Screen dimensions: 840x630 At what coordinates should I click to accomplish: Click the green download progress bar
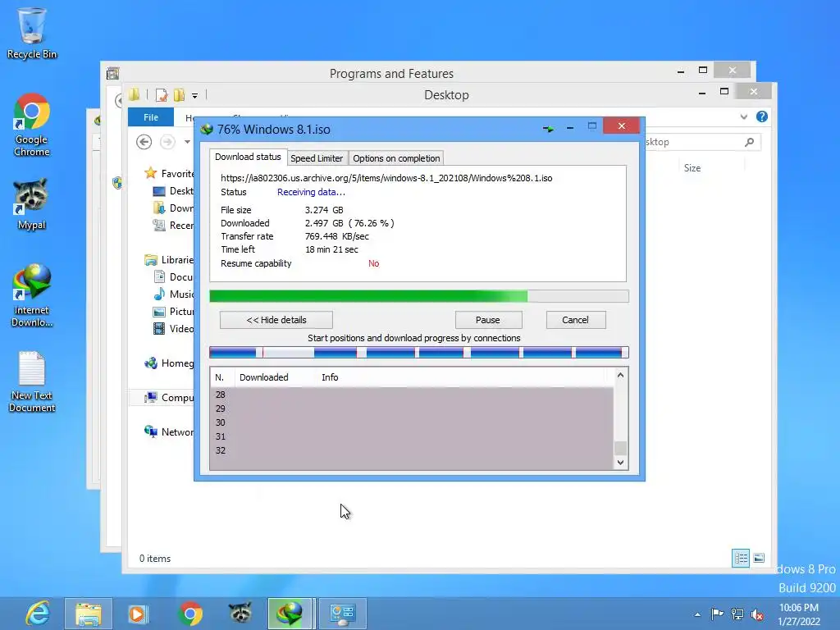click(419, 296)
